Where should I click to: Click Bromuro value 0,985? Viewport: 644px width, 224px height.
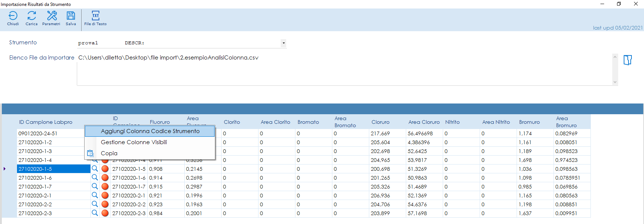pyautogui.click(x=535, y=187)
